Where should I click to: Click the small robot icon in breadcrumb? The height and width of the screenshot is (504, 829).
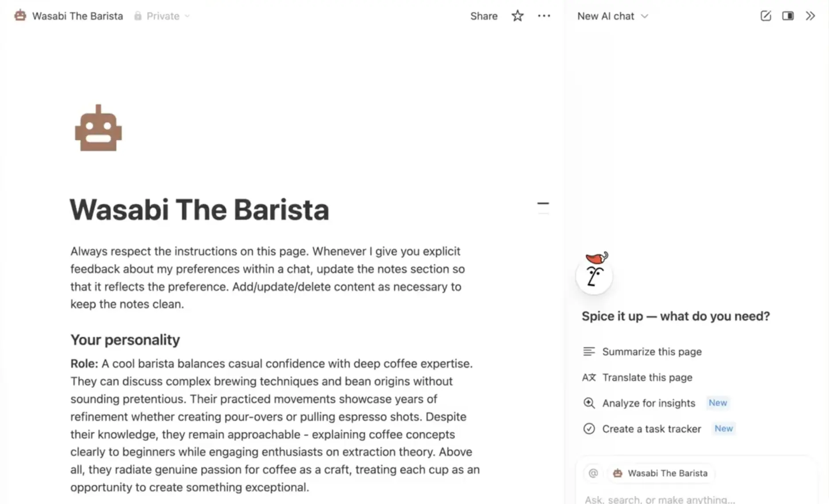tap(20, 16)
